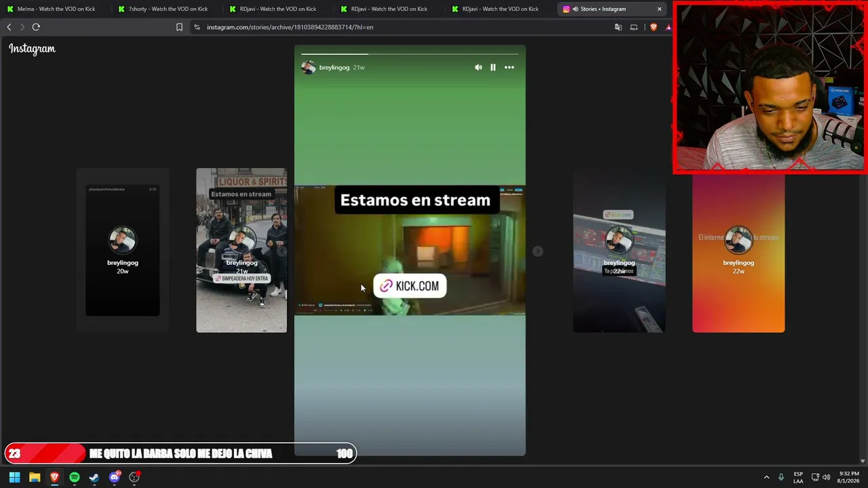
Task: Click the browser forward arrow
Action: pos(22,27)
